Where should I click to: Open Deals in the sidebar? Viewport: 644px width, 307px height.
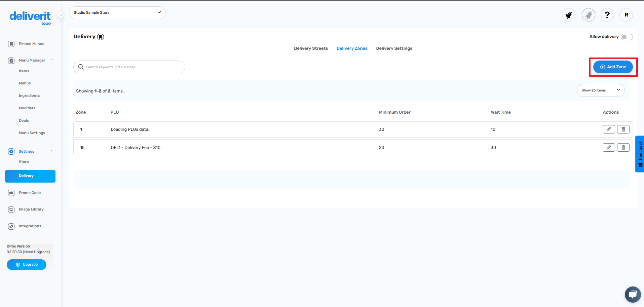tap(24, 120)
